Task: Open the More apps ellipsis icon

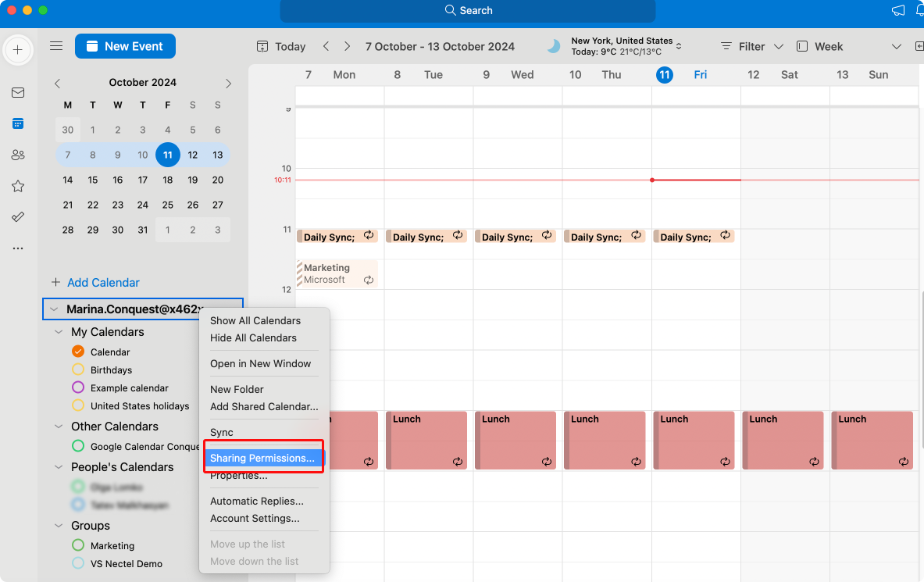Action: (x=18, y=248)
